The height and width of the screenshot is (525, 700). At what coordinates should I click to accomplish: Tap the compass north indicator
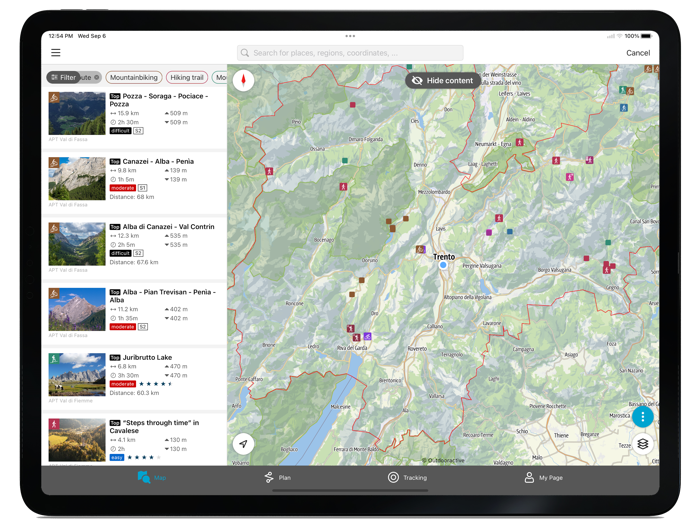[243, 80]
